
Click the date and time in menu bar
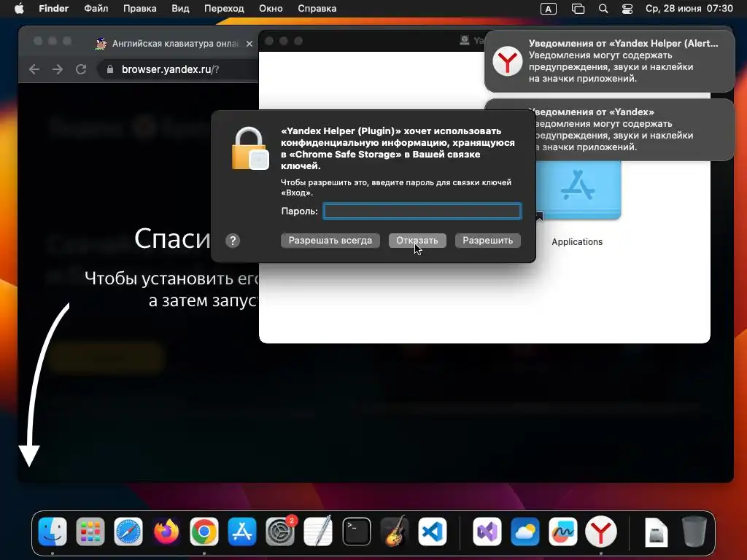[x=689, y=9]
